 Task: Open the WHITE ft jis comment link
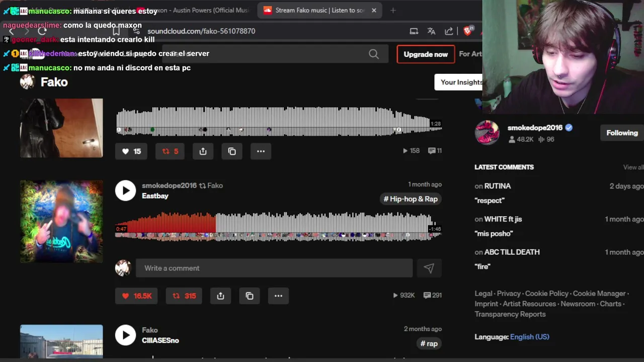[x=503, y=219]
